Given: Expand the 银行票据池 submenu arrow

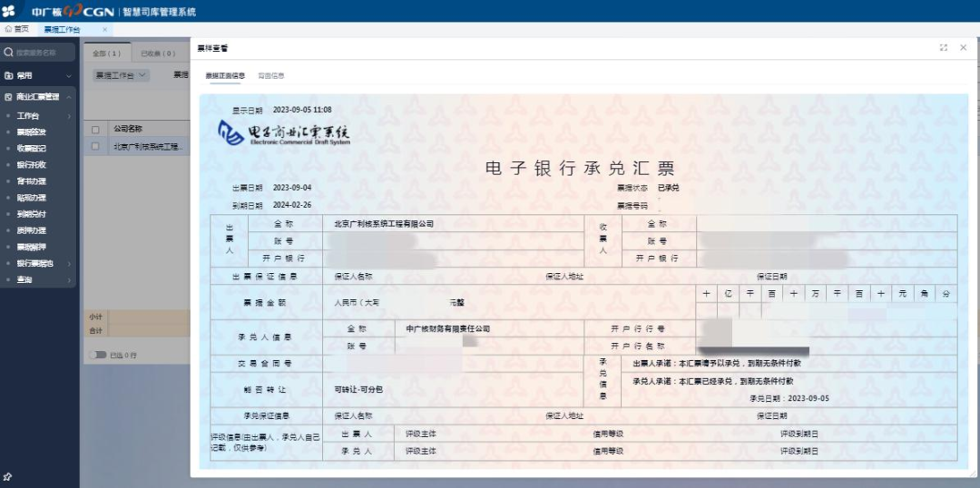Looking at the screenshot, I should coord(69,264).
